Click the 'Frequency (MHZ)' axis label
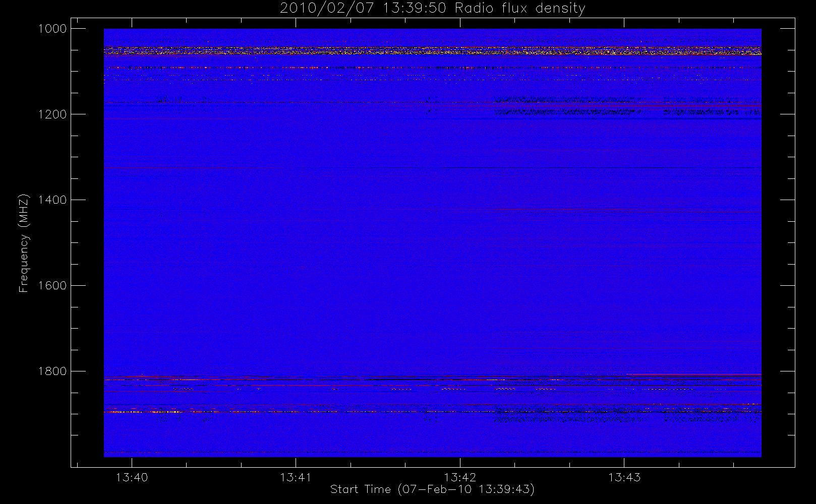 [x=23, y=243]
